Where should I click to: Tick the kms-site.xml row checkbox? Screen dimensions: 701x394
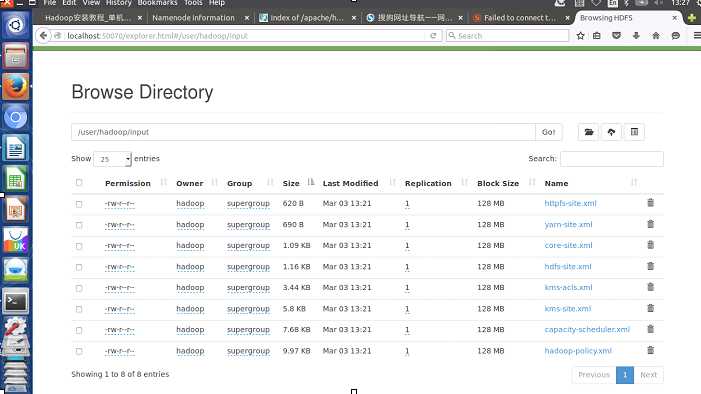[x=79, y=309]
